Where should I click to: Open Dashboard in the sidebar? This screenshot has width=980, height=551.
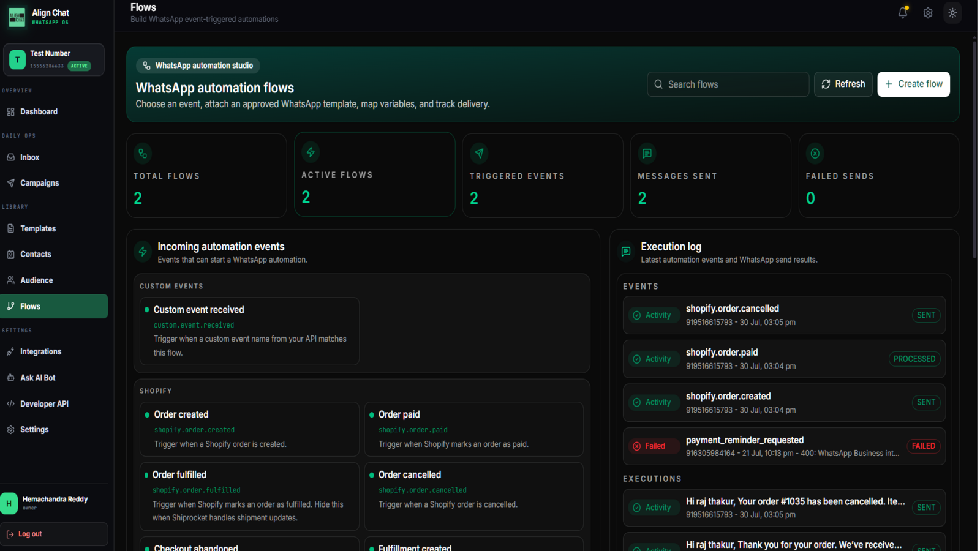tap(54, 111)
